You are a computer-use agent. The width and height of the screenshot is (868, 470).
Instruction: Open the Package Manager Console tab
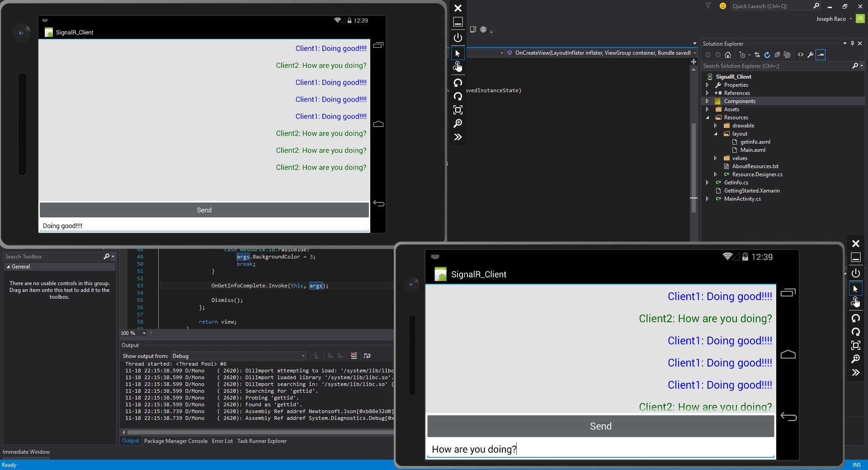(175, 441)
